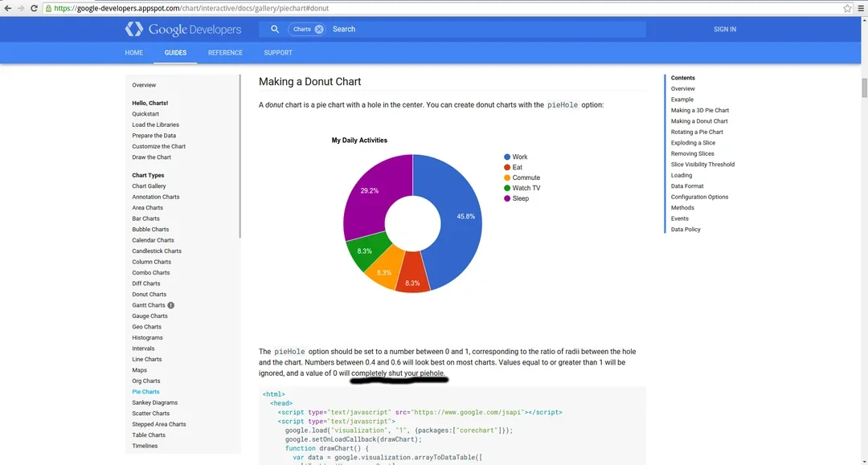Jump to Making a Donut Chart in Contents

[x=699, y=121]
